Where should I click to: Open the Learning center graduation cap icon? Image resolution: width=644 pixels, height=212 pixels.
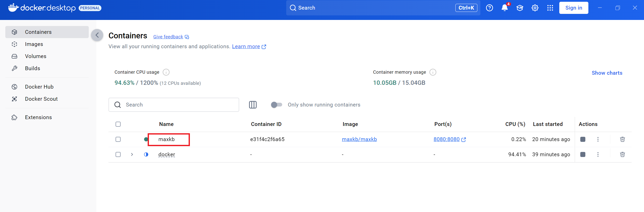coord(520,8)
